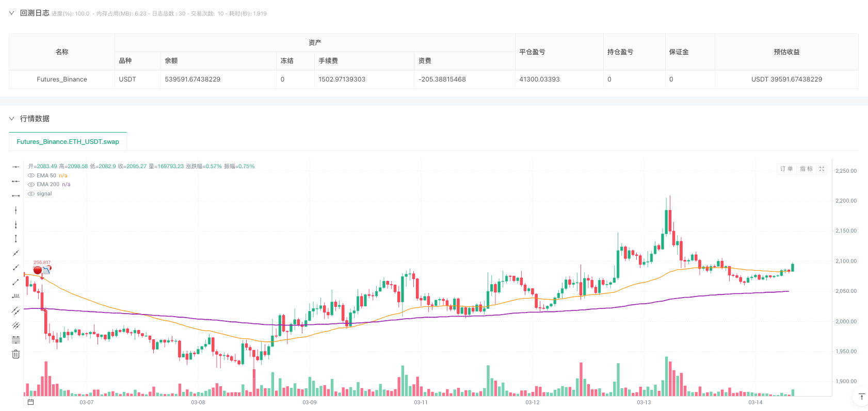This screenshot has height=411, width=868.
Task: Select the Futures_Binance.ETH_USDT.swap tab
Action: 68,142
